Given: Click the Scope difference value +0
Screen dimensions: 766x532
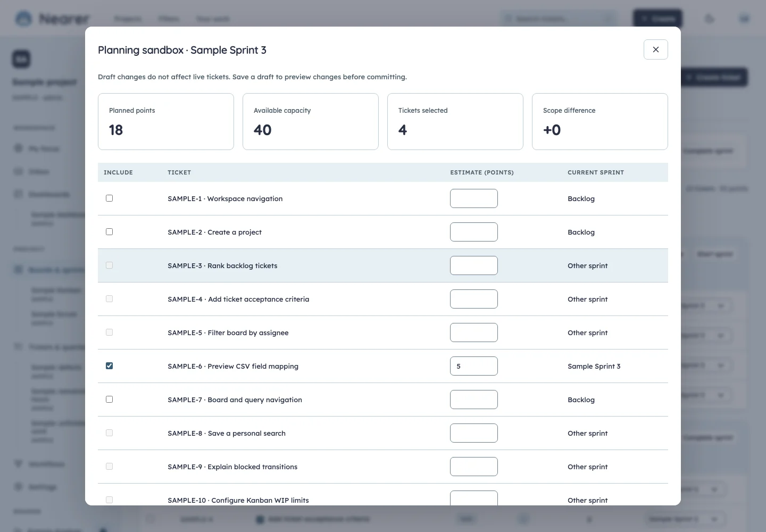Looking at the screenshot, I should point(552,130).
